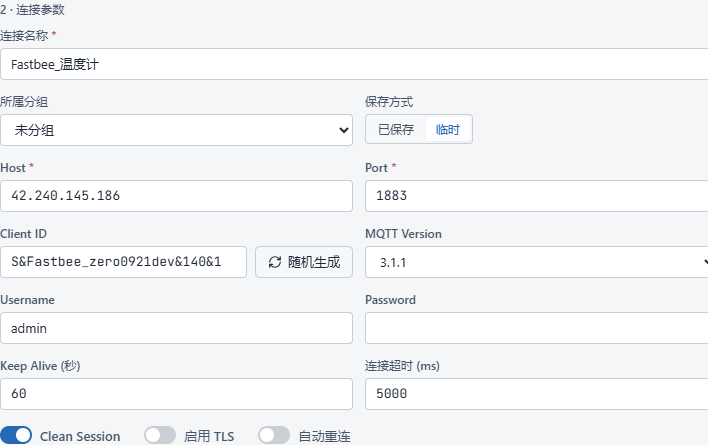
Task: Click the Host field with 42.240.145.186
Action: (176, 196)
